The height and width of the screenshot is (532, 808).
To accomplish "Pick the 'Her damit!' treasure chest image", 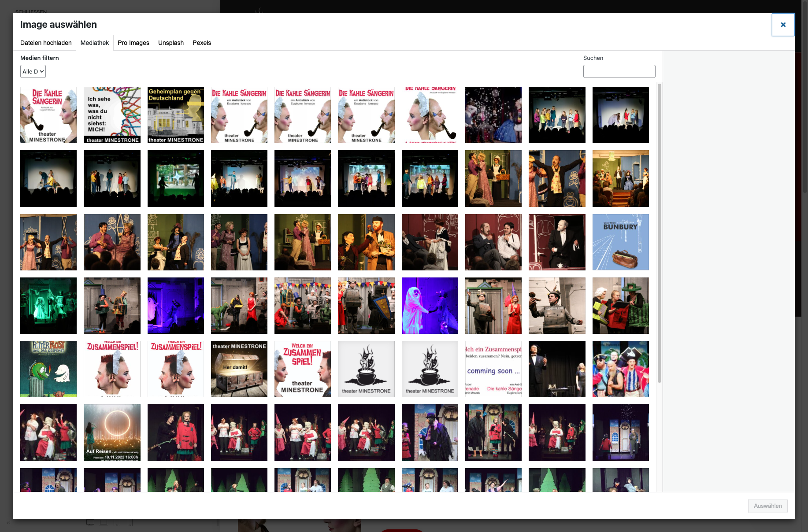I will point(239,369).
